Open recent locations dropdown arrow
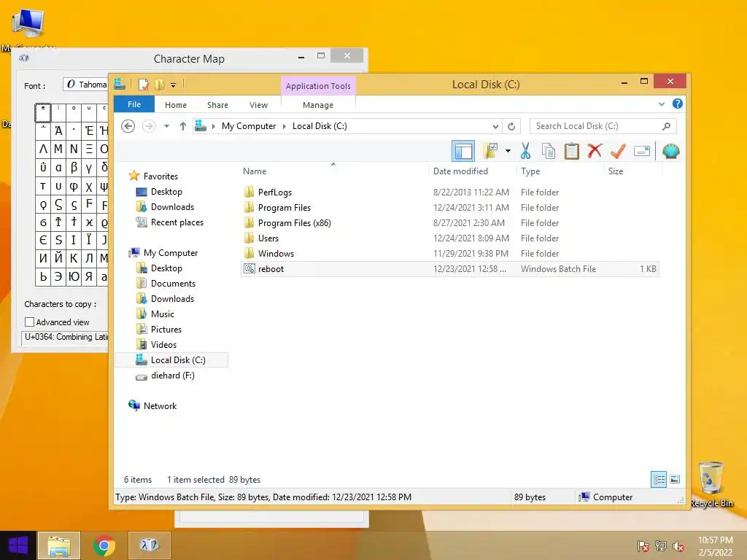747x560 pixels. point(167,126)
